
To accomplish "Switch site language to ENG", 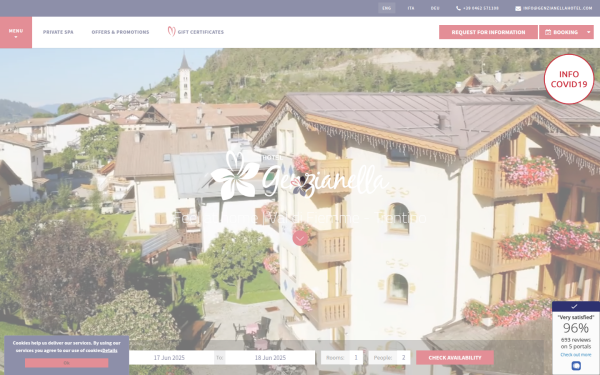I will (x=386, y=8).
